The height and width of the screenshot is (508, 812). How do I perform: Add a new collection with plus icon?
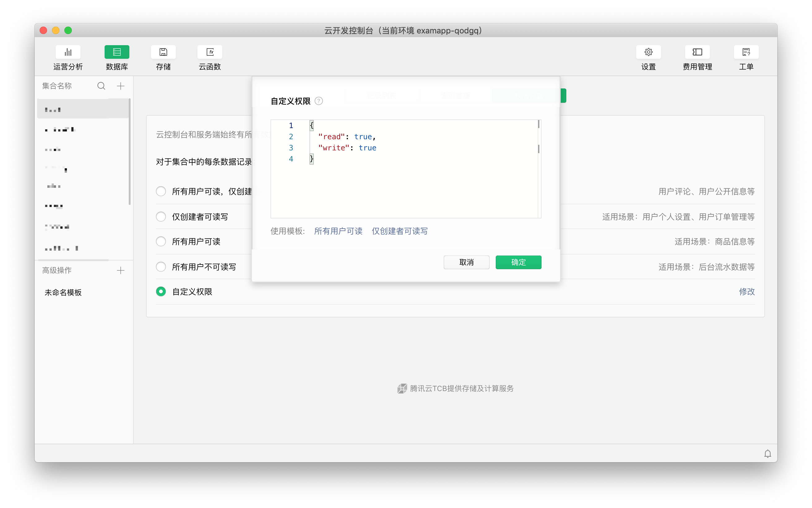(121, 86)
